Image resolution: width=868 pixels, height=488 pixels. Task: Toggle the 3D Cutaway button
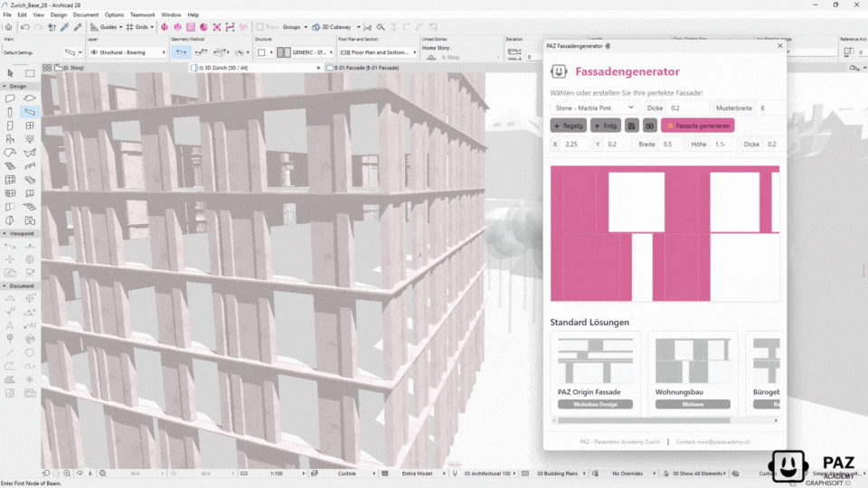point(332,26)
